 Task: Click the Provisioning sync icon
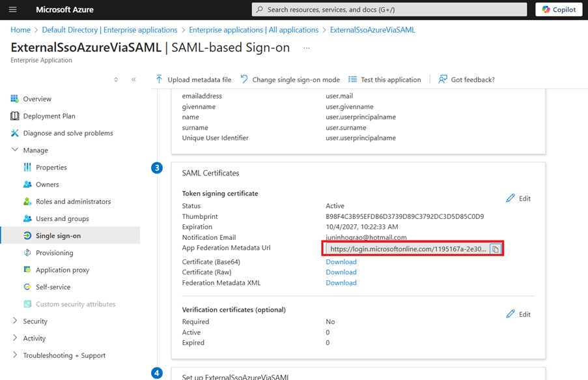27,253
